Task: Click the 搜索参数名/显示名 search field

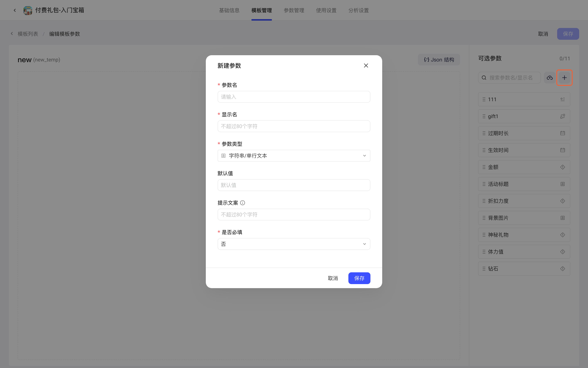Action: 510,78
